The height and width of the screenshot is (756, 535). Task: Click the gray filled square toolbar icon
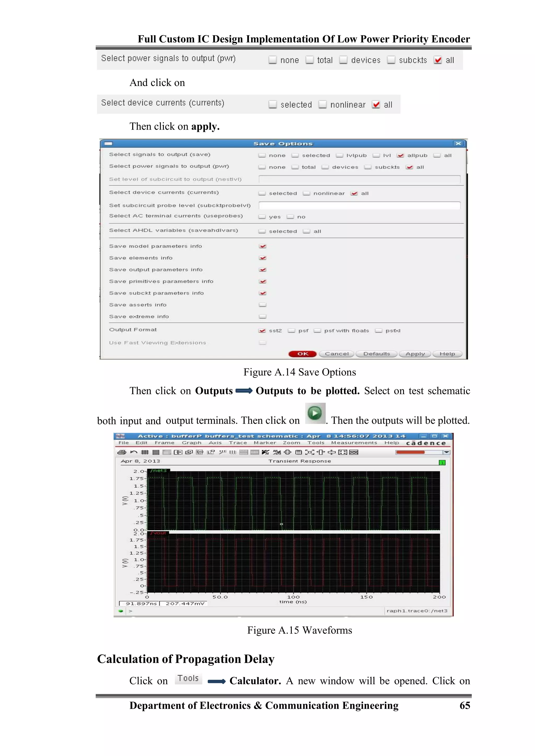tap(167, 452)
